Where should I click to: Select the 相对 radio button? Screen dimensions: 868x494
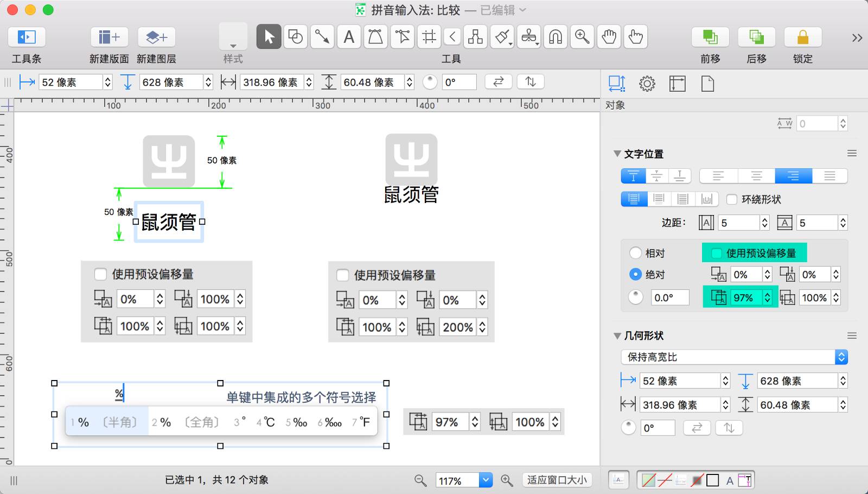coord(635,253)
